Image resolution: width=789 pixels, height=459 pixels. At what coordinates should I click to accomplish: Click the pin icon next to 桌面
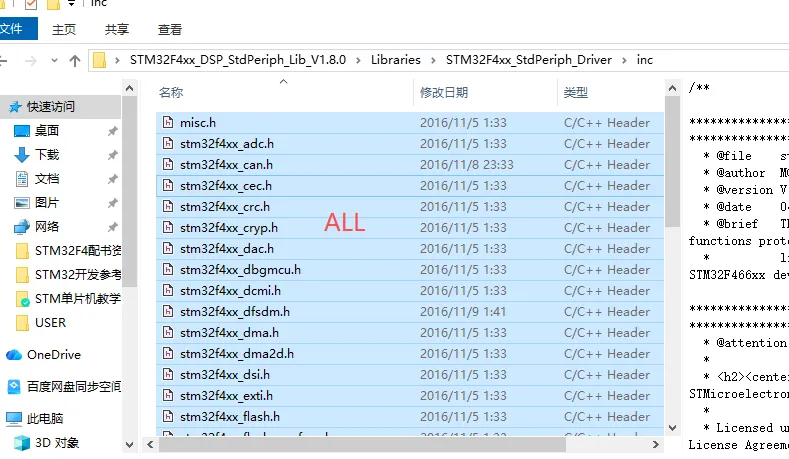(x=112, y=131)
